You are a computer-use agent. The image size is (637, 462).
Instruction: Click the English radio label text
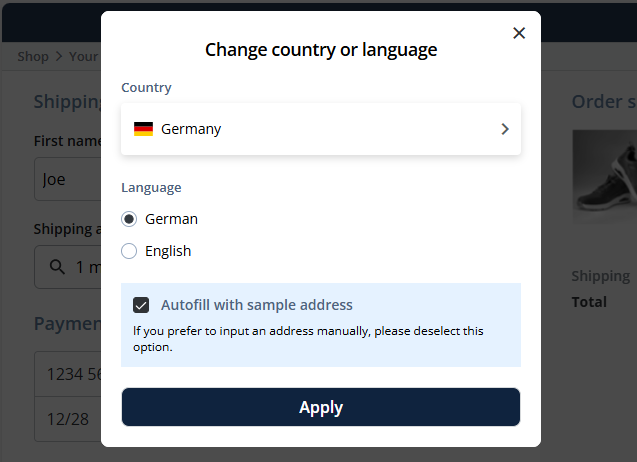point(168,251)
